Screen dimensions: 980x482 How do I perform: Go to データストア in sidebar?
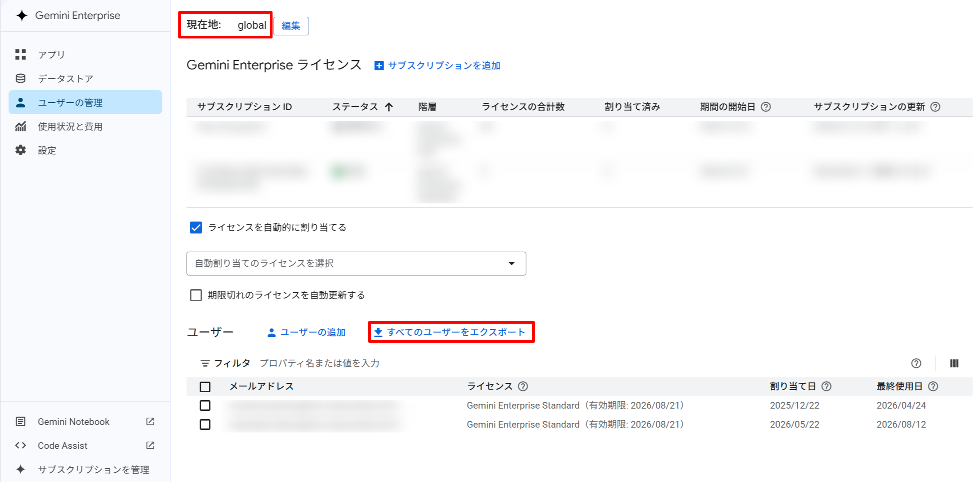(x=85, y=78)
